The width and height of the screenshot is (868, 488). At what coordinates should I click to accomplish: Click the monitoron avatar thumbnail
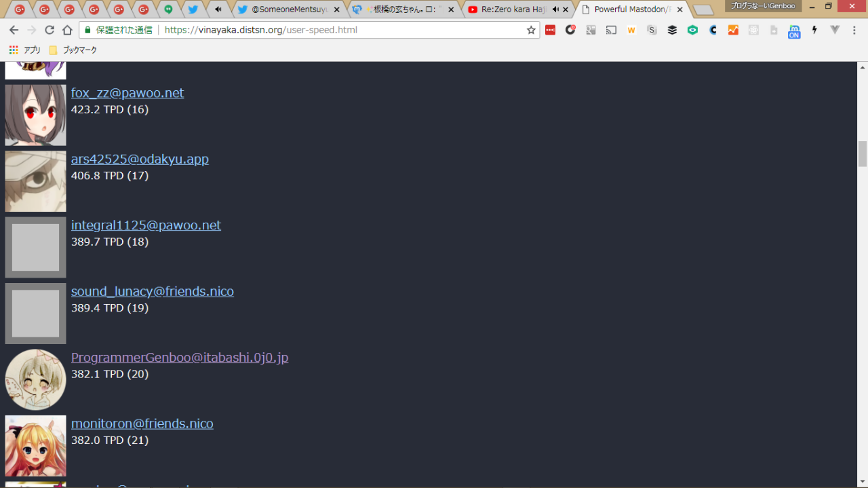pyautogui.click(x=35, y=446)
